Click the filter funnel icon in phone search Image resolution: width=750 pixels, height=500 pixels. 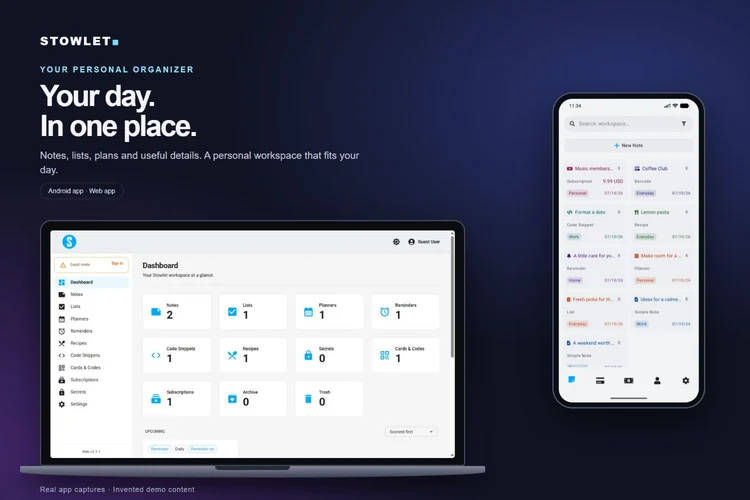pos(684,124)
